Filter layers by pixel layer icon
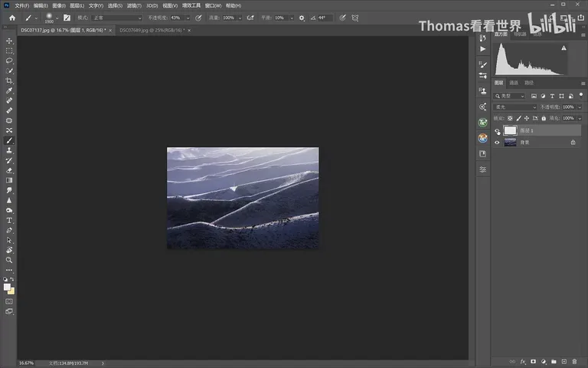This screenshot has width=588, height=368. click(x=534, y=96)
